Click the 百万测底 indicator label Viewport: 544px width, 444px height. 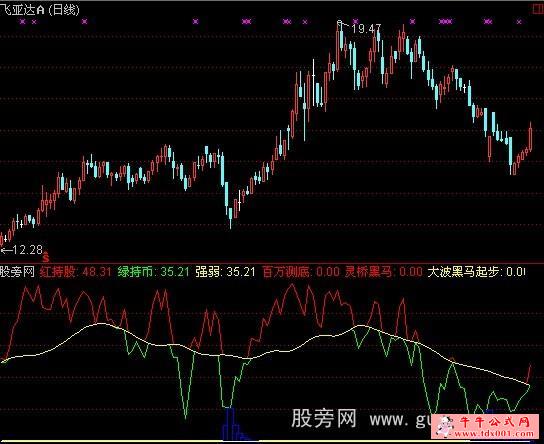click(x=286, y=272)
